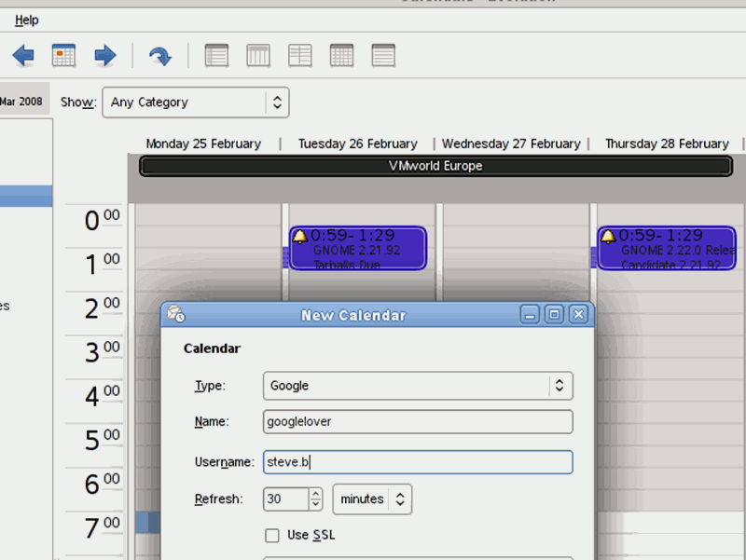Click the New Calendar dialog title icon
Screen dimensions: 746x560
[176, 314]
